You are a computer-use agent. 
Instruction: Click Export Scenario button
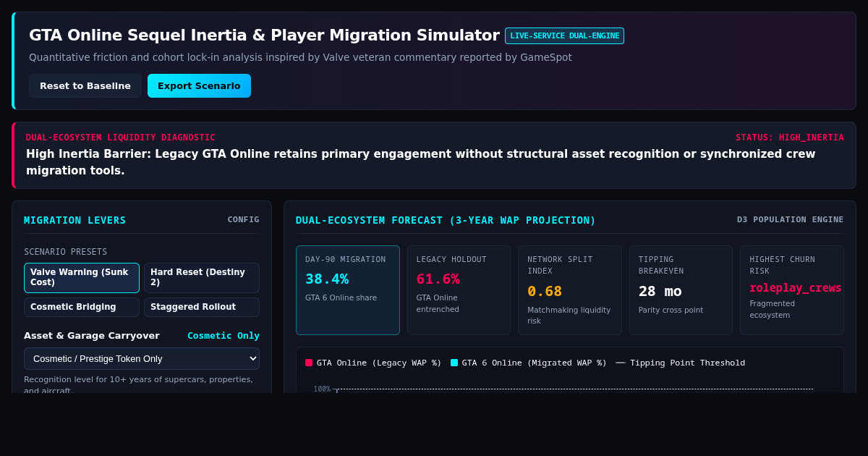pyautogui.click(x=199, y=85)
